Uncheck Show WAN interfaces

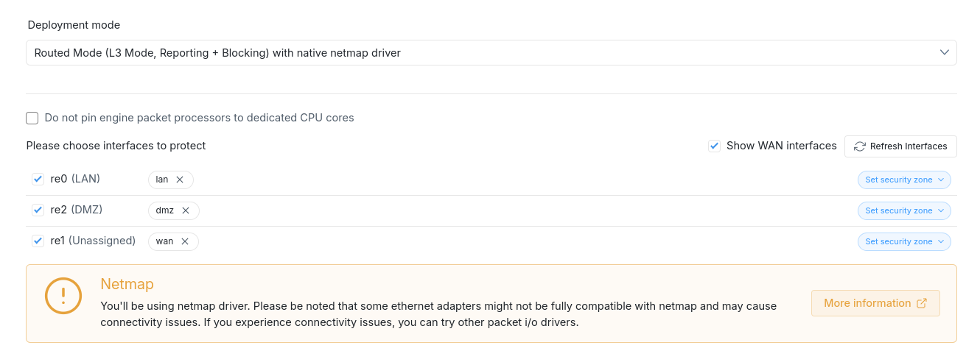(714, 146)
